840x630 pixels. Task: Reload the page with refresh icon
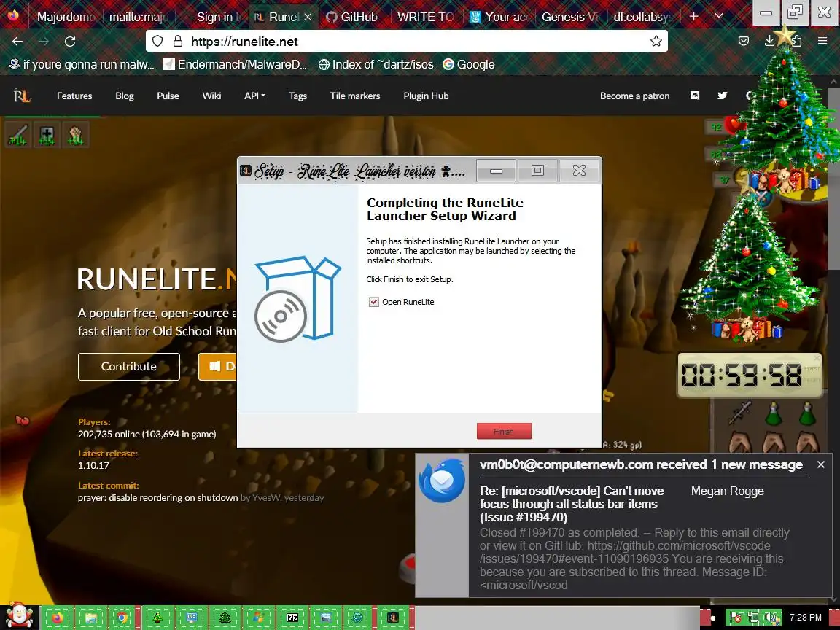coord(70,42)
